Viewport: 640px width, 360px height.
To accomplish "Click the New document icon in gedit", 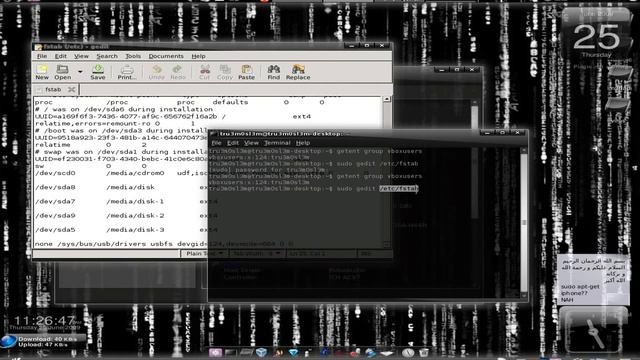I will (x=42, y=72).
